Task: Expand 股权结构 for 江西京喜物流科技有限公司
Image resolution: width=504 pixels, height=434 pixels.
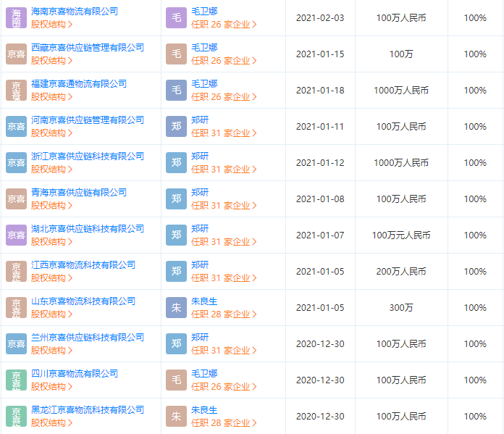Action: point(51,278)
